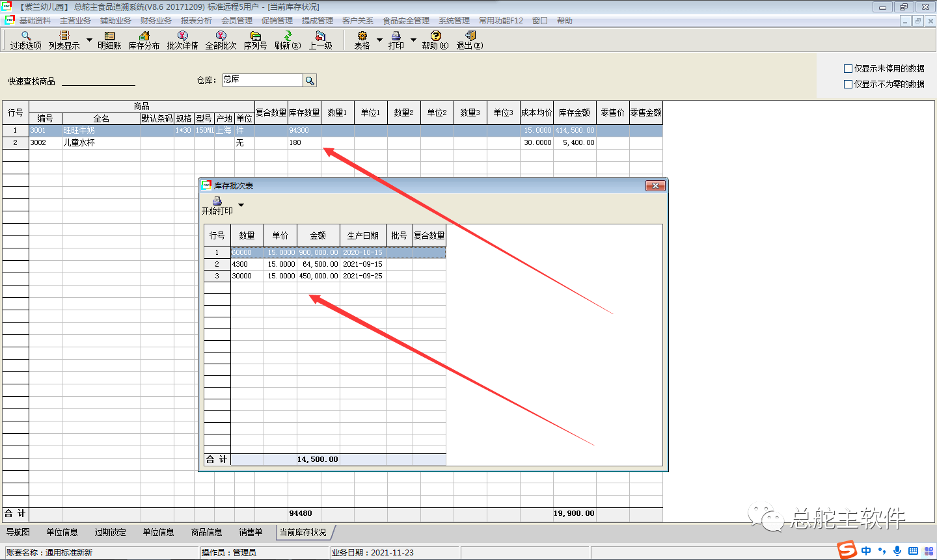
Task: Enable 仅显示未停用的数据 checkbox
Action: [848, 68]
